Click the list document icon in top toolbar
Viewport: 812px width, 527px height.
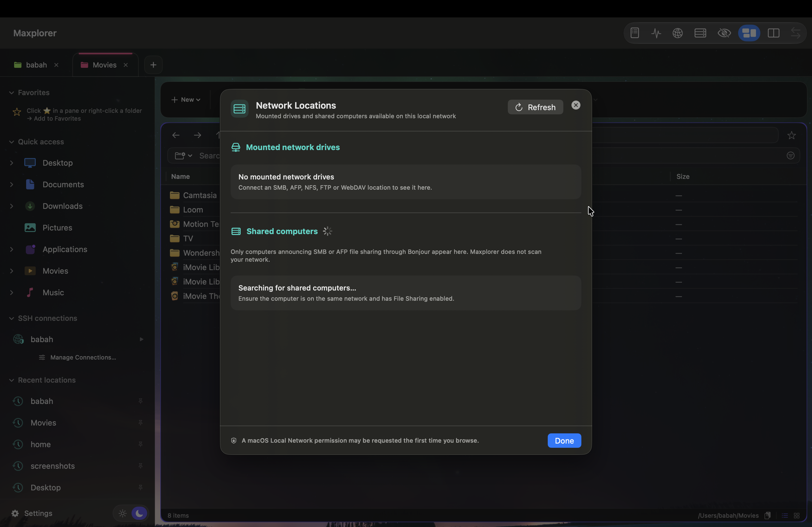pos(635,33)
